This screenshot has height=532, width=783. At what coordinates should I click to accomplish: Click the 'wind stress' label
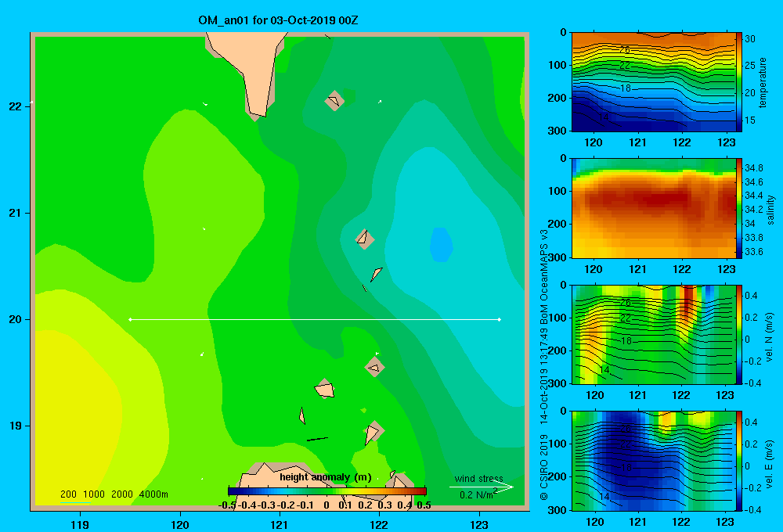(478, 479)
